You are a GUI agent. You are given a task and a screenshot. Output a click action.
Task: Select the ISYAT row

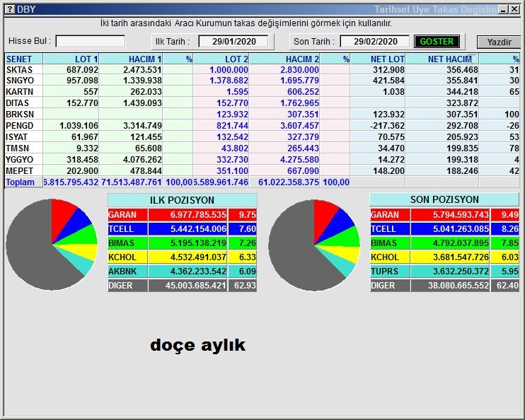pyautogui.click(x=262, y=137)
